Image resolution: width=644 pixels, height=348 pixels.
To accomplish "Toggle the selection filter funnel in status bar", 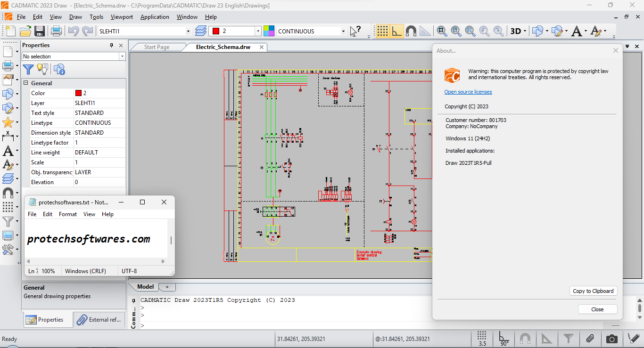I will [569, 339].
